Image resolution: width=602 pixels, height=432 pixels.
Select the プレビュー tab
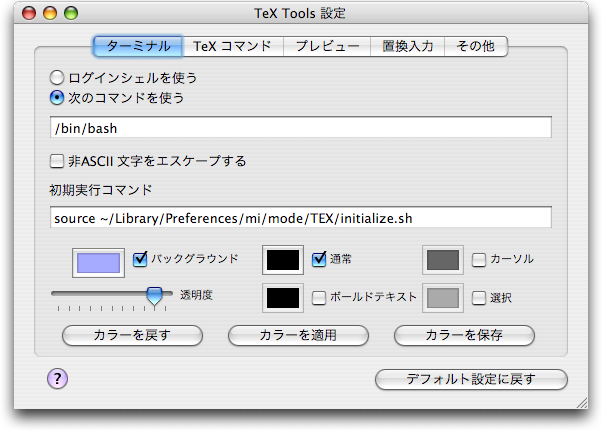coord(327,46)
